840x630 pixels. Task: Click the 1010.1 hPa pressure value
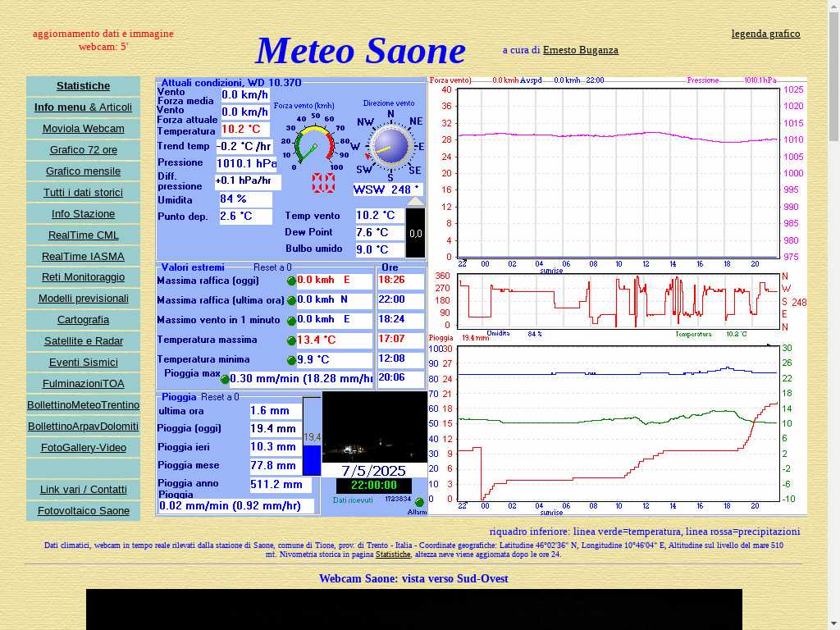pyautogui.click(x=246, y=163)
